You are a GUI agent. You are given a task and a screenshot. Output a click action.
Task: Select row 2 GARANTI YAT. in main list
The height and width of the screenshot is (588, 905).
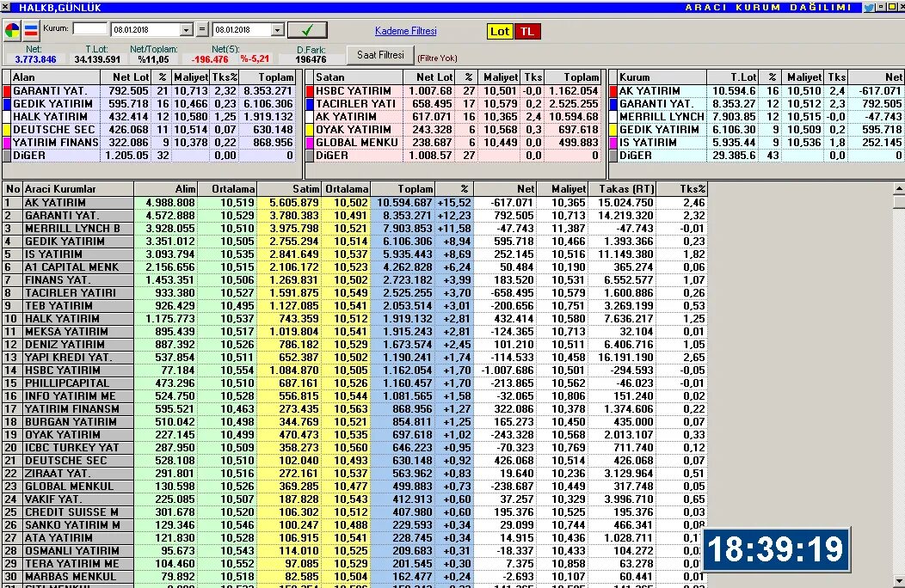(x=355, y=215)
